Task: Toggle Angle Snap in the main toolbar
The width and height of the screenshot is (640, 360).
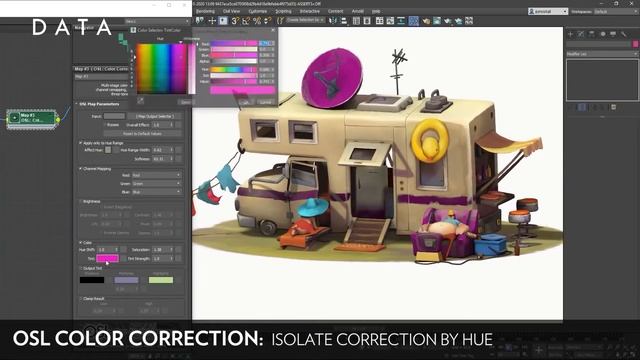Action: (x=246, y=21)
